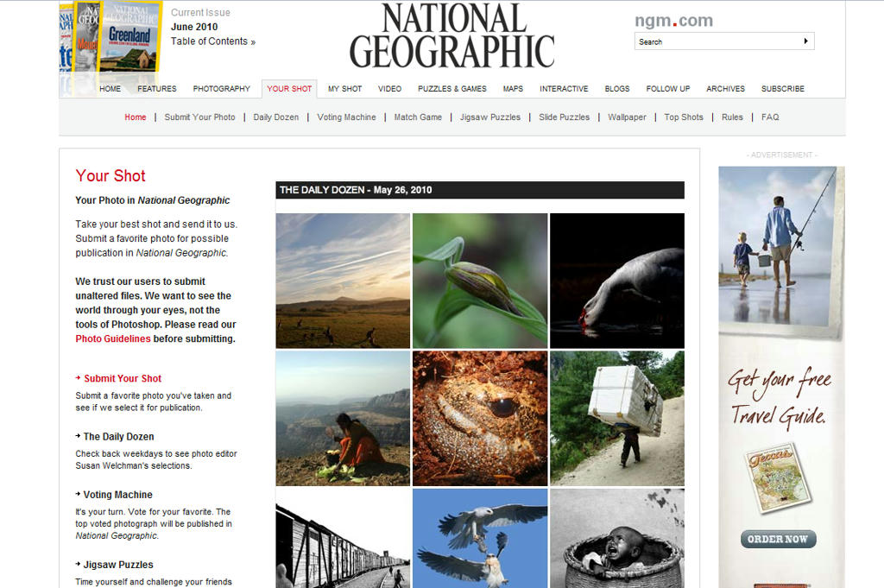Open the sunset savanna landscape photo

coord(343,281)
